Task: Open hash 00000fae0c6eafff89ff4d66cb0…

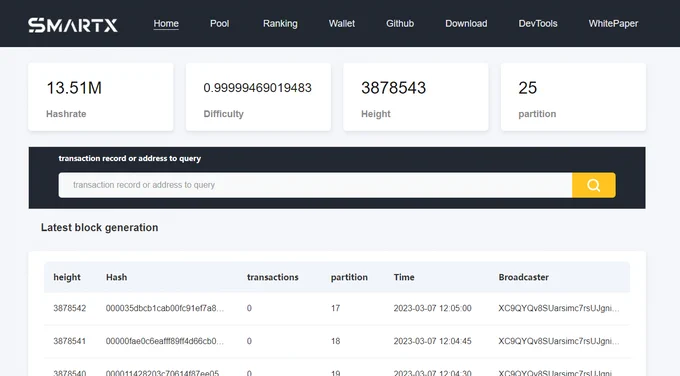Action: 165,341
